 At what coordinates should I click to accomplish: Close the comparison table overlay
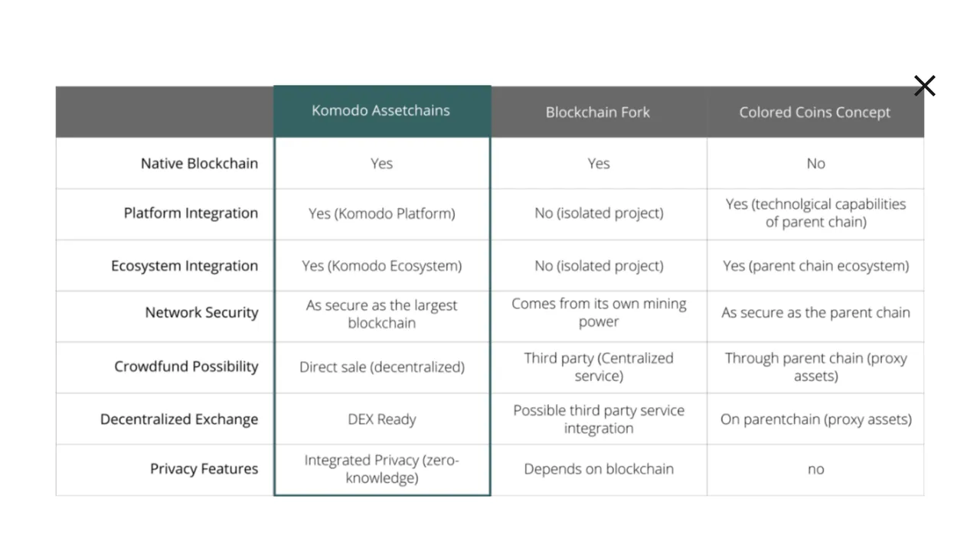pyautogui.click(x=924, y=86)
